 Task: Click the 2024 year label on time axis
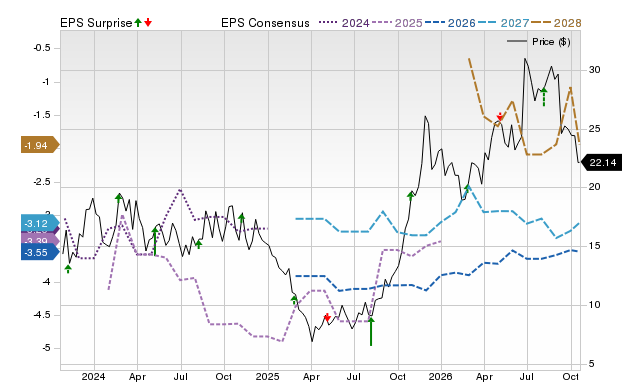pyautogui.click(x=93, y=376)
